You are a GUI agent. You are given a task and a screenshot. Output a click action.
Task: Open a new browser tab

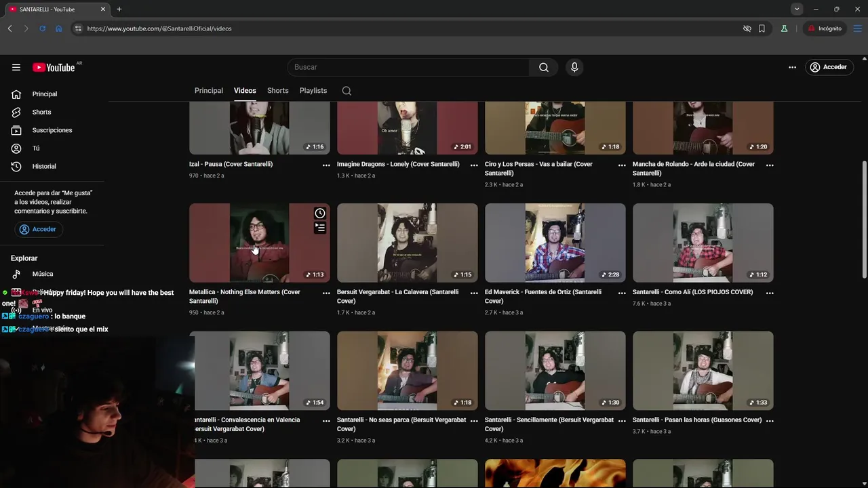[119, 9]
